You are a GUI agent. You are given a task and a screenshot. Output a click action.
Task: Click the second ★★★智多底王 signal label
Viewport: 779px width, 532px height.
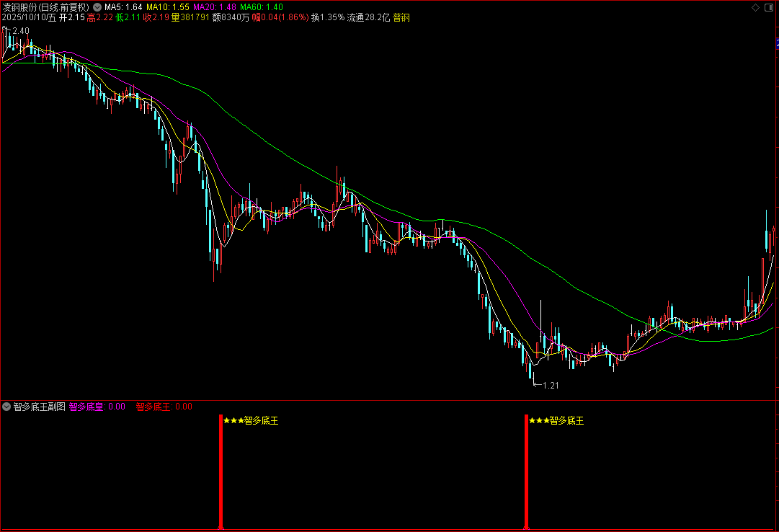(556, 421)
